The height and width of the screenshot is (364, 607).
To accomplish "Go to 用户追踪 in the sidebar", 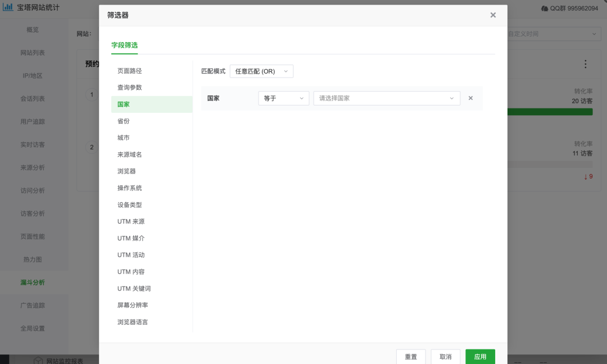I will tap(33, 121).
